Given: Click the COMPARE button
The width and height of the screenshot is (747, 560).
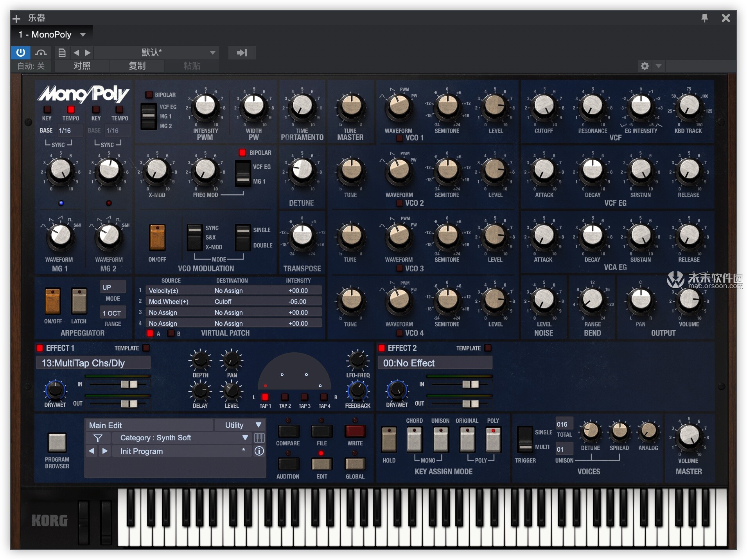Looking at the screenshot, I should (x=288, y=431).
